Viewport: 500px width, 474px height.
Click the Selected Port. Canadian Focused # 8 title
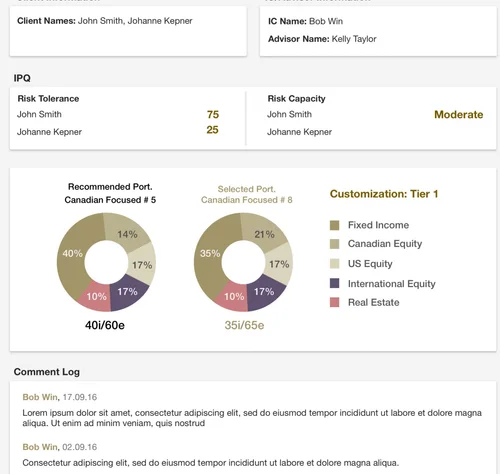click(x=247, y=194)
